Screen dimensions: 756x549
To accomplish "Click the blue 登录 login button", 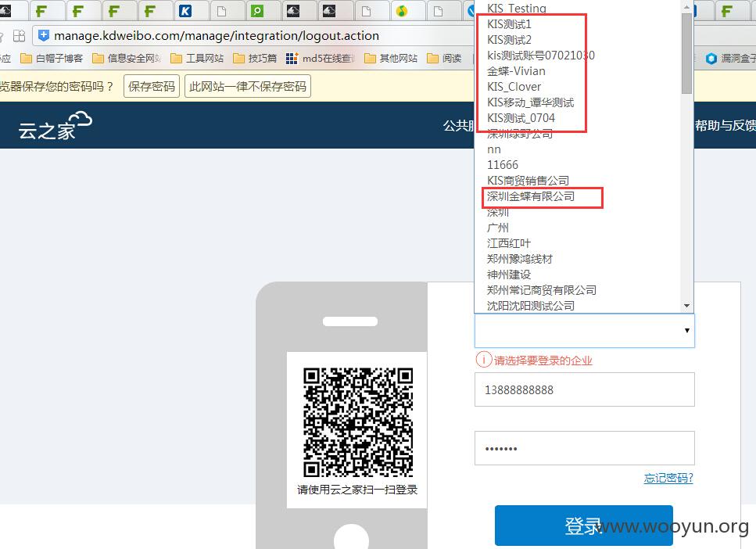I will [x=584, y=526].
